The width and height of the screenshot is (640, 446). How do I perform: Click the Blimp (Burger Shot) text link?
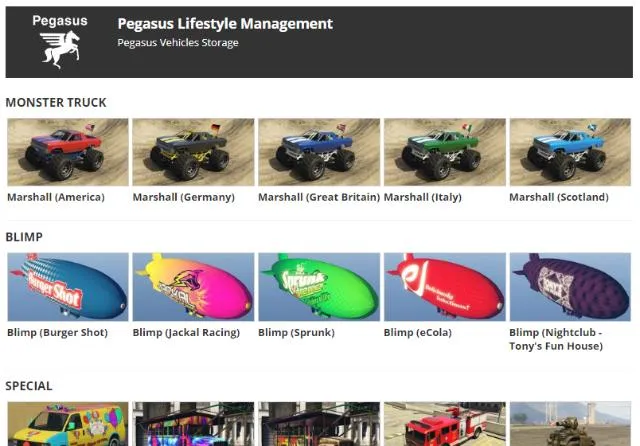point(58,333)
